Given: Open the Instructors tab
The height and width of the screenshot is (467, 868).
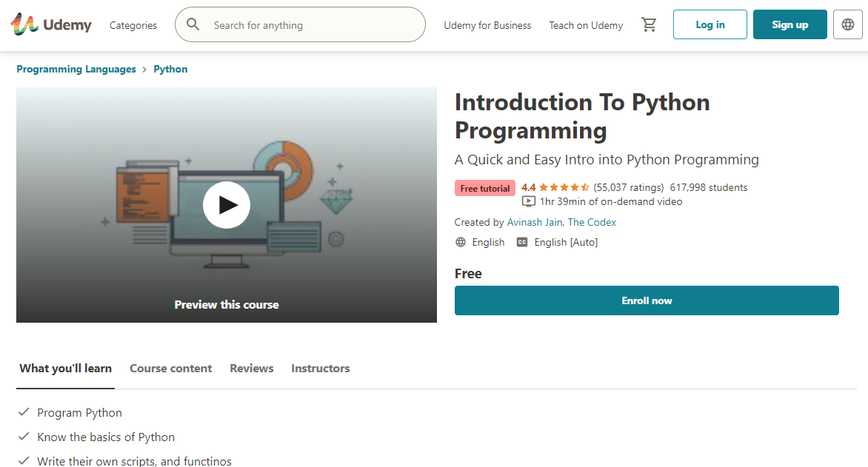Looking at the screenshot, I should (320, 369).
